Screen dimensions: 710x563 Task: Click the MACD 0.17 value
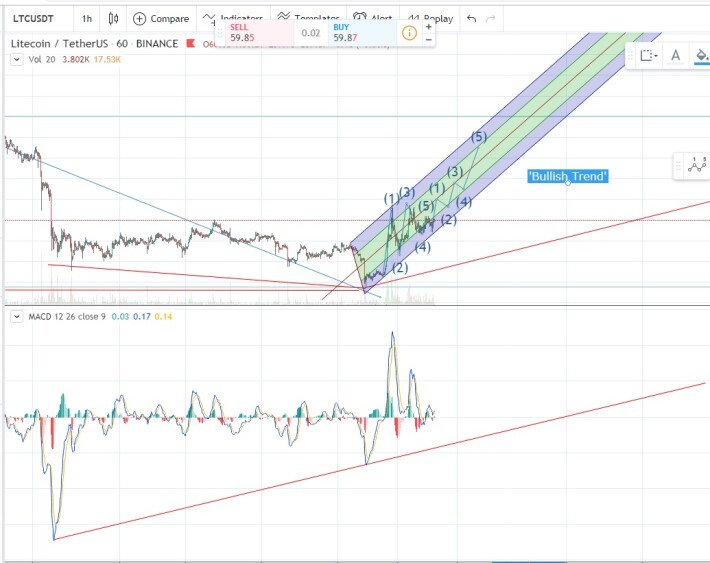point(142,317)
